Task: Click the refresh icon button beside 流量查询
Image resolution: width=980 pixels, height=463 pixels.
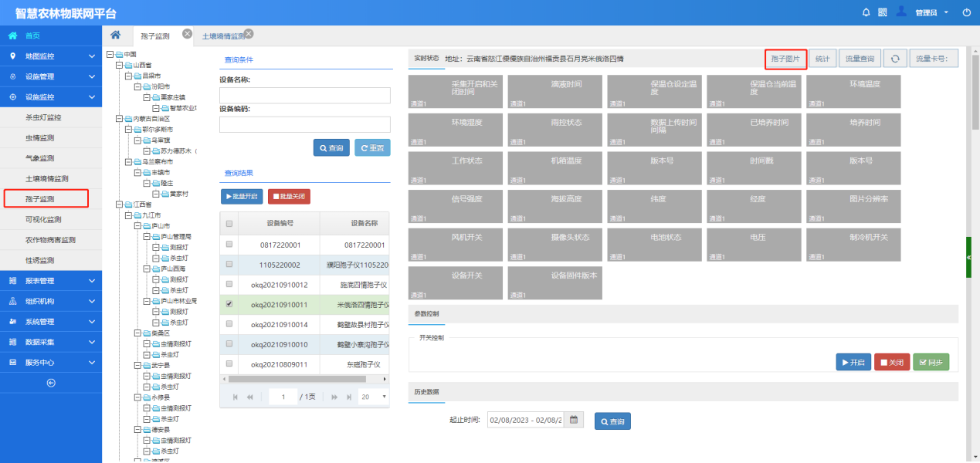Action: (894, 59)
